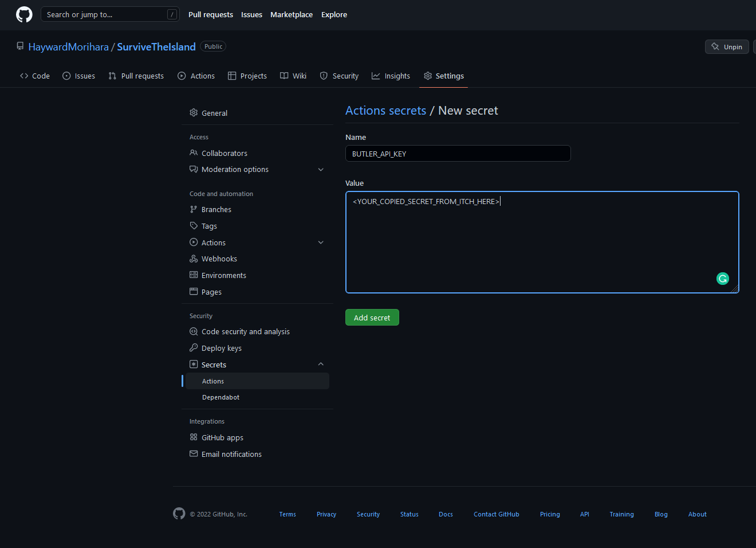Open the repository Issues tab
Screen dimensions: 756x548
click(79, 76)
